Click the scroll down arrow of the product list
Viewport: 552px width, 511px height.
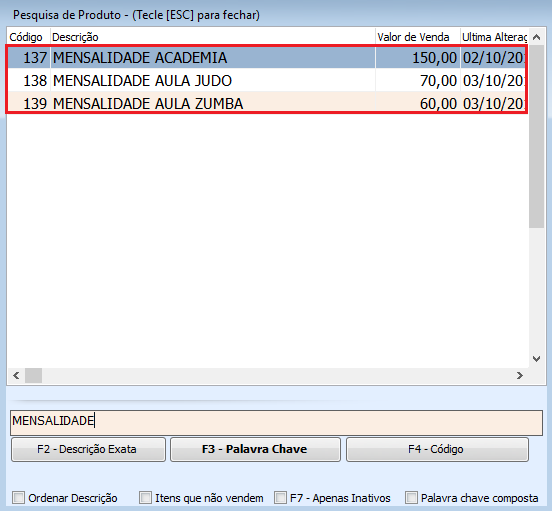pyautogui.click(x=536, y=359)
